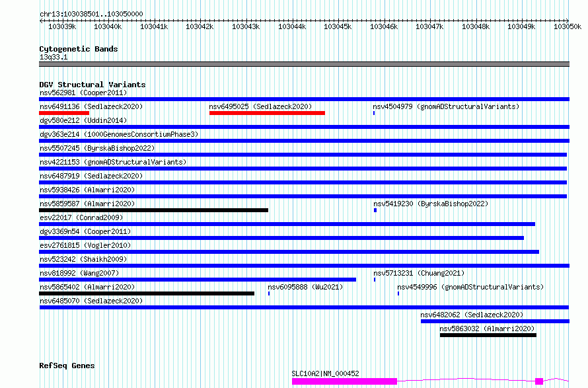Open nsv5507245 (ByrskaBishop2022) label
The height and width of the screenshot is (388, 588).
coord(97,148)
